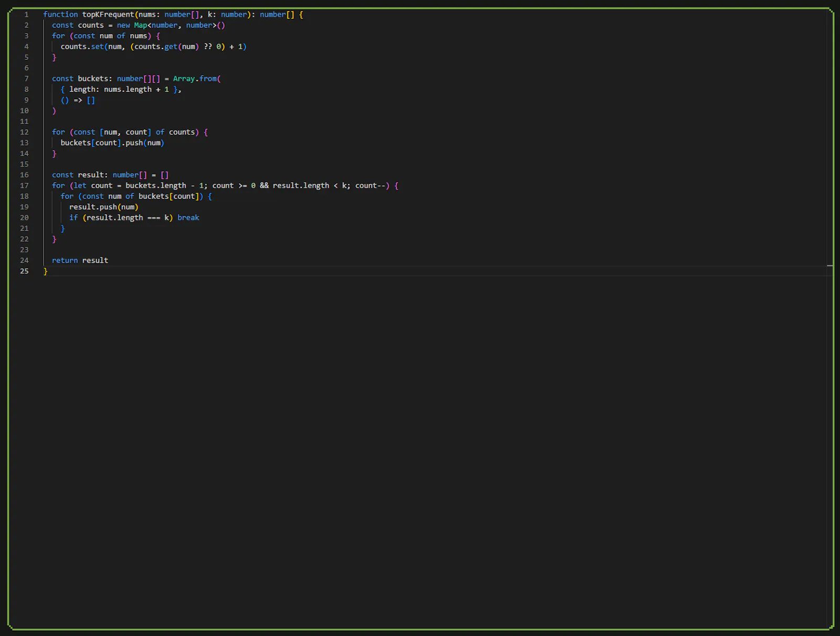Viewport: 840px width, 636px height.
Task: Click the '??' operator on line 4
Action: click(x=208, y=47)
